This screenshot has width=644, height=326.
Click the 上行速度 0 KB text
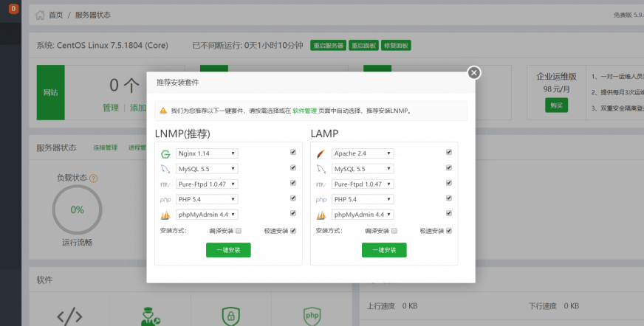pos(392,306)
